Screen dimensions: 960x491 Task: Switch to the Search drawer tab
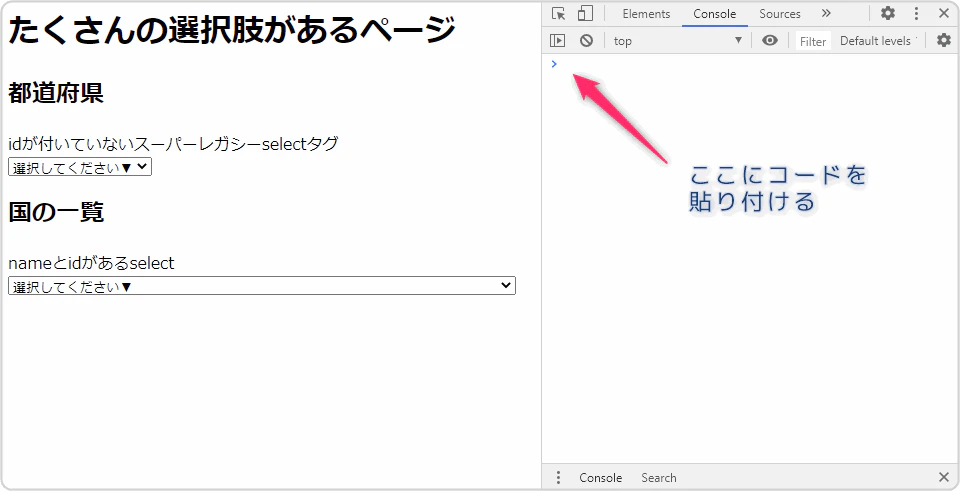coord(659,478)
